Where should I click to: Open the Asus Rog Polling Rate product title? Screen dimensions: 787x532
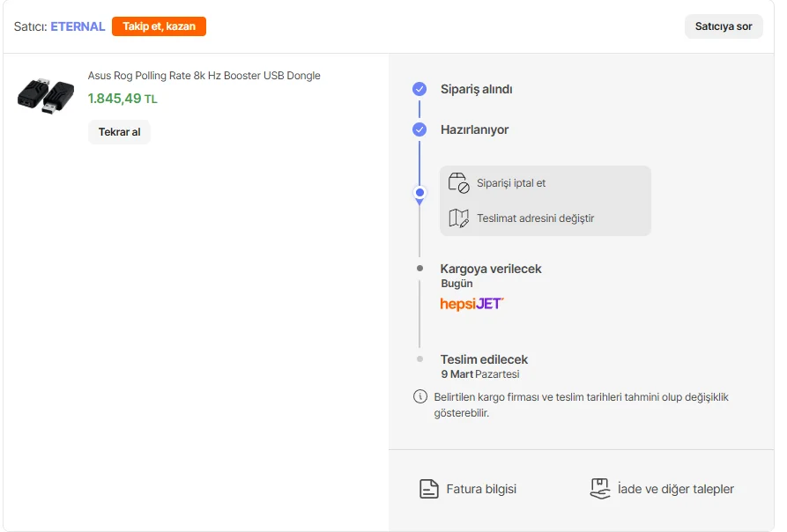point(204,76)
